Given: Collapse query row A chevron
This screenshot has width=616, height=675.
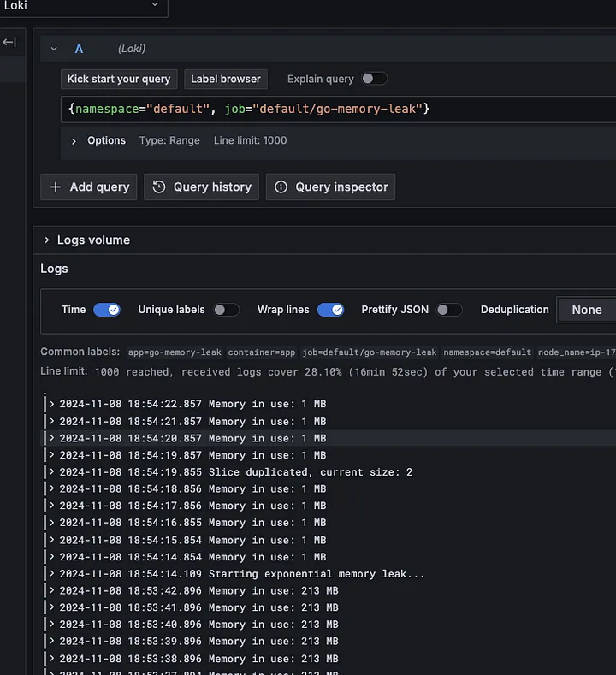Looking at the screenshot, I should 54,49.
